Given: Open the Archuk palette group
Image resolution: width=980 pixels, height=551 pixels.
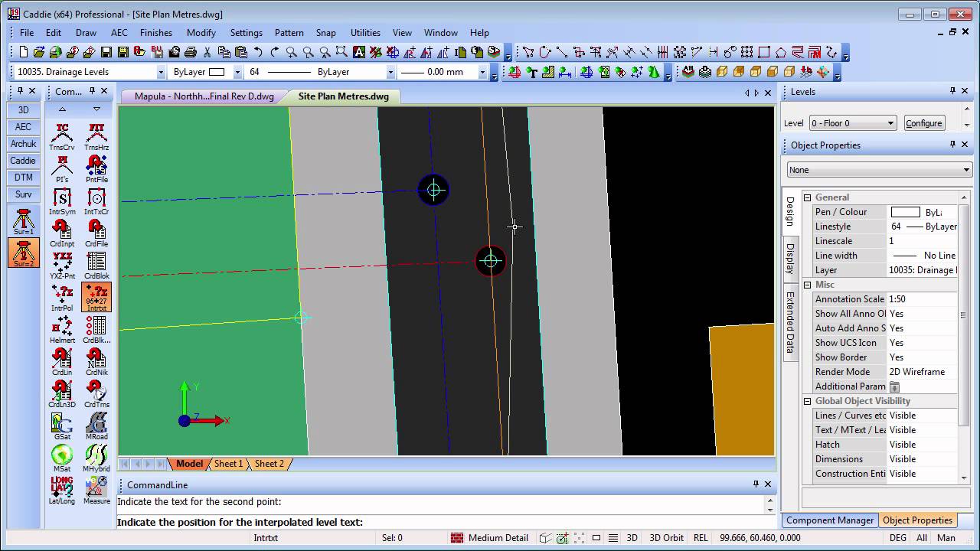Looking at the screenshot, I should point(24,144).
